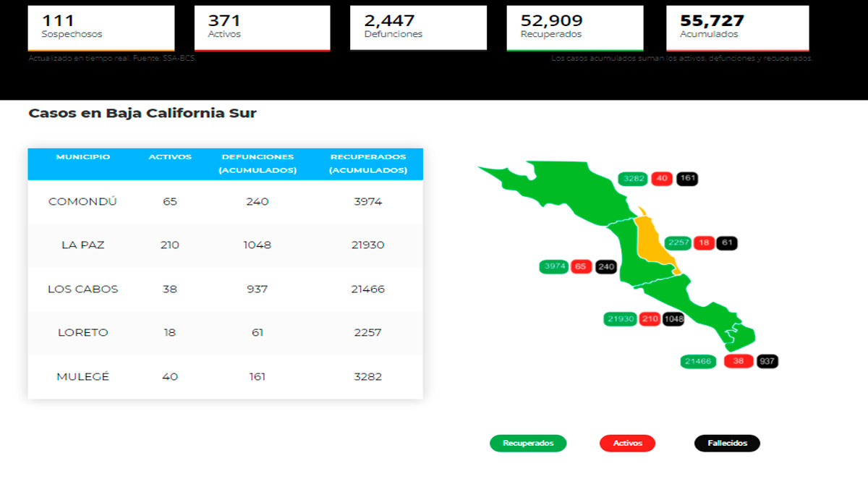Screen dimensions: 868x482
Task: Click Loreto recovered value 2257 in table
Action: tap(367, 332)
